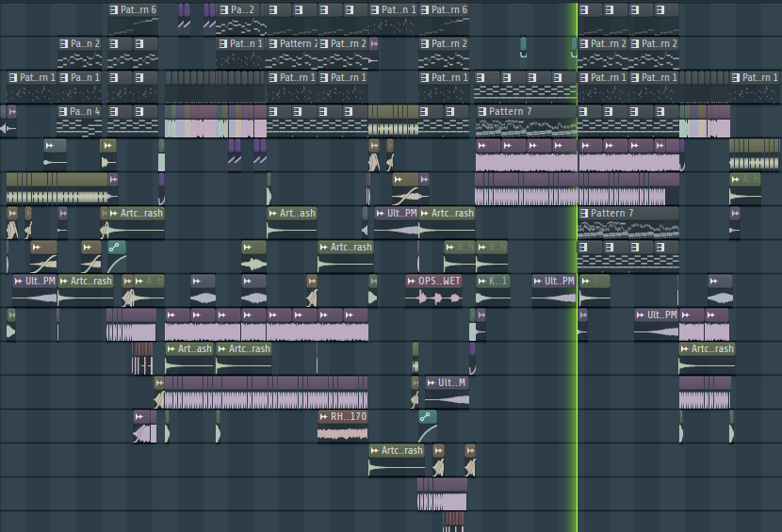
Task: Click the audio icon on the RH..170 clip
Action: [x=323, y=416]
